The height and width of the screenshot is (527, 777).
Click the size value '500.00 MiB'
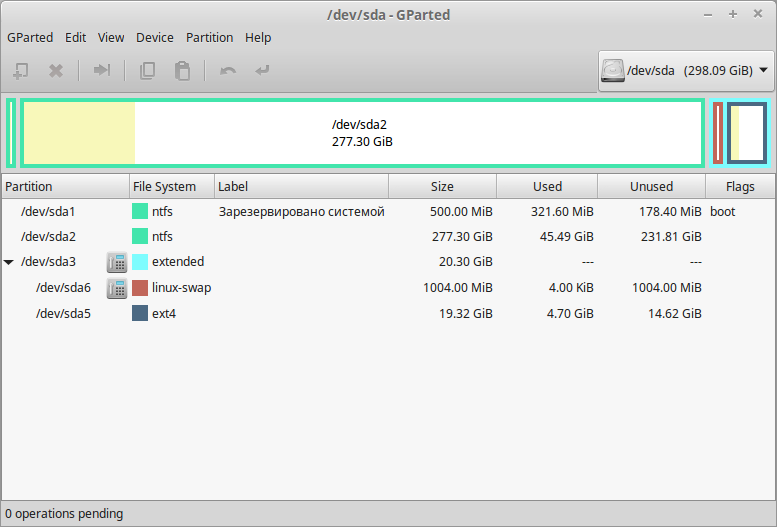click(x=461, y=212)
